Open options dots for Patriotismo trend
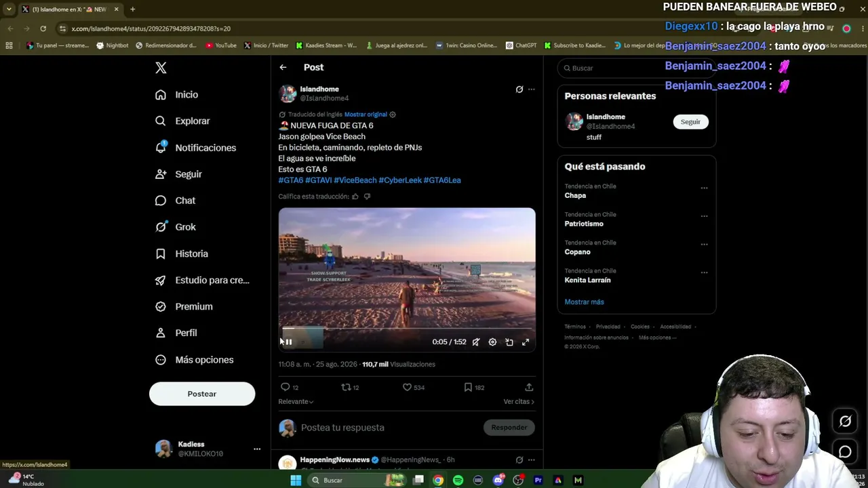868x488 pixels. [704, 217]
